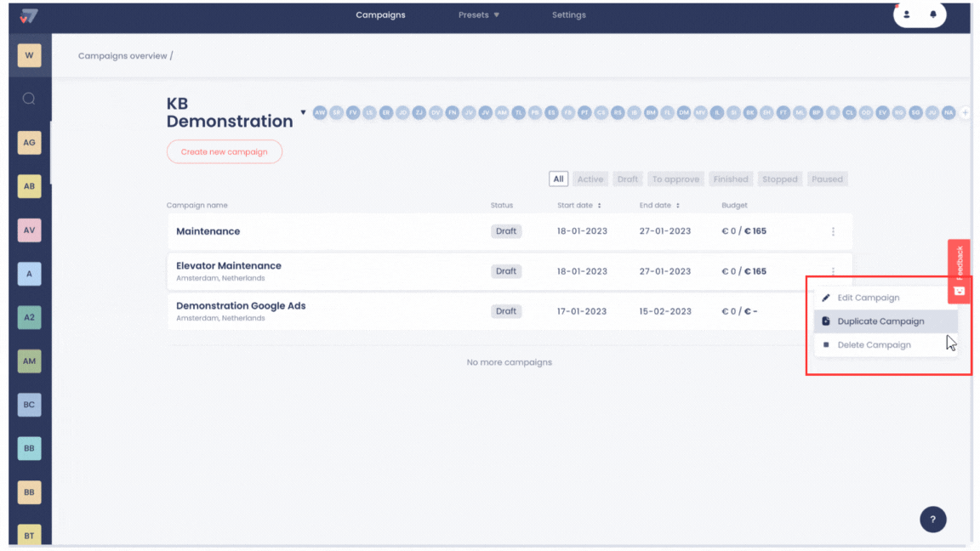Select the W workspace tile in the sidebar
Image resolution: width=980 pixels, height=551 pixels.
pos(30,55)
